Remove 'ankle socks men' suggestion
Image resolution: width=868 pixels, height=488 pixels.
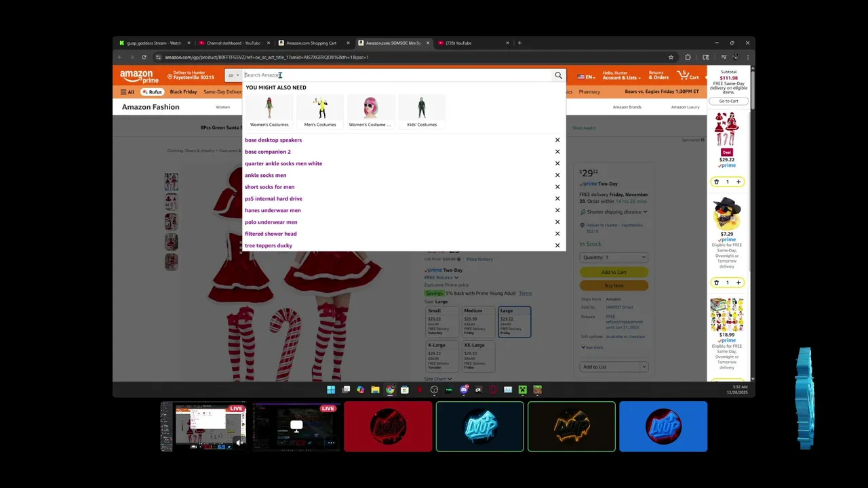pyautogui.click(x=557, y=175)
